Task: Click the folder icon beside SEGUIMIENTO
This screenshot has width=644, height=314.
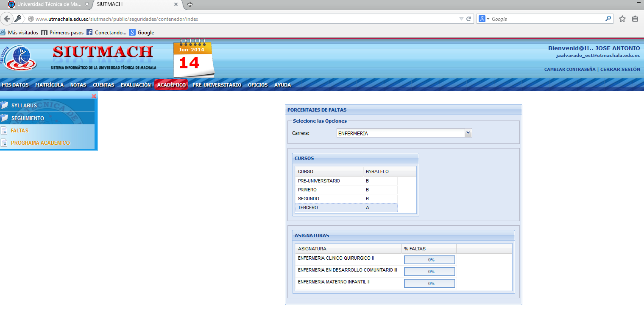Action: pyautogui.click(x=5, y=118)
